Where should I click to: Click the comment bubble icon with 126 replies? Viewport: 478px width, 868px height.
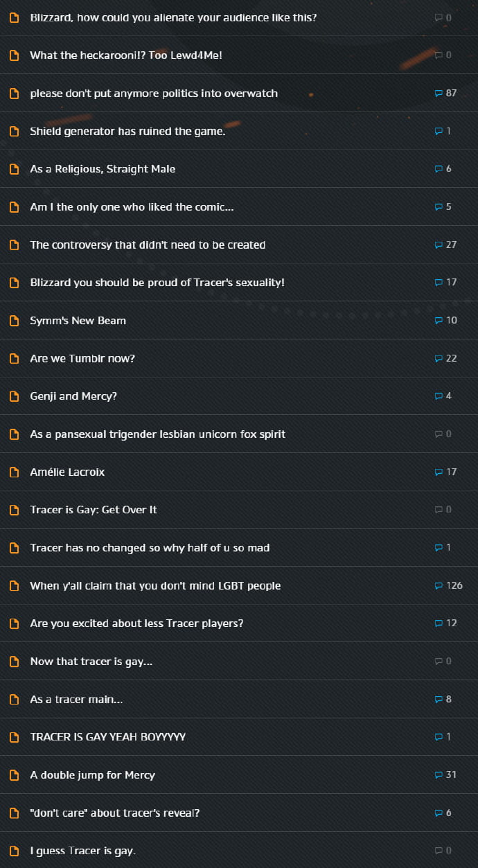(x=439, y=585)
